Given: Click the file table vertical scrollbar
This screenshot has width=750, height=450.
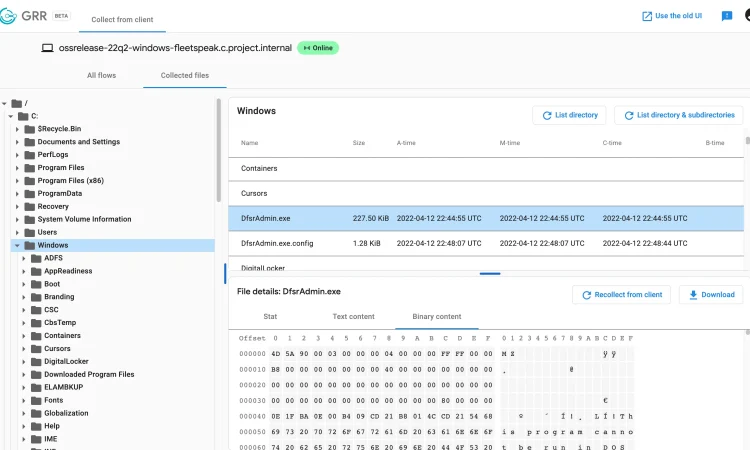Looking at the screenshot, I should 747,141.
